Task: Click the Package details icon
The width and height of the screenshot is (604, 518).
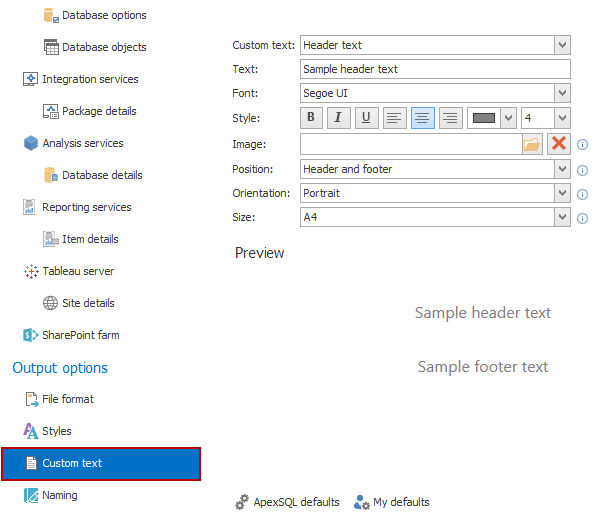Action: (x=51, y=111)
